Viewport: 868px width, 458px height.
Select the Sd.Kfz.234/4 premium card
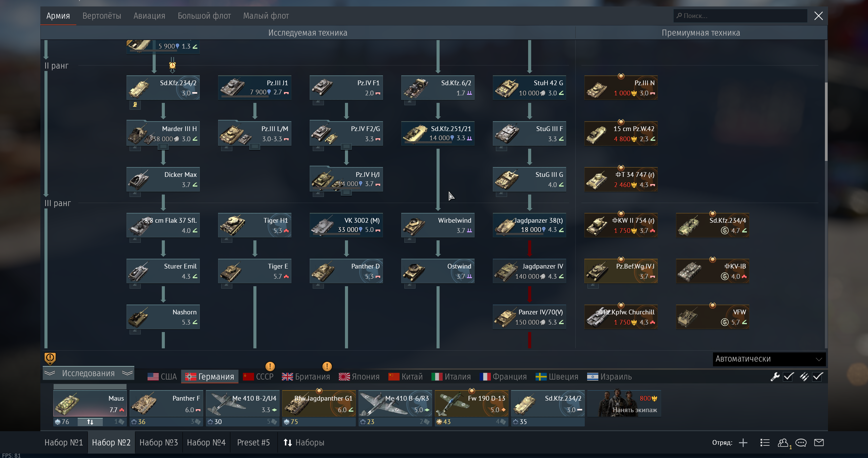[x=713, y=225]
